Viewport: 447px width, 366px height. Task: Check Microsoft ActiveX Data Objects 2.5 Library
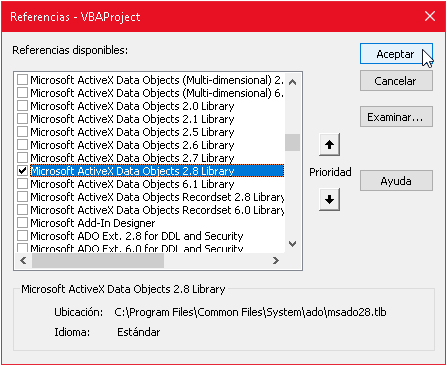pos(22,132)
